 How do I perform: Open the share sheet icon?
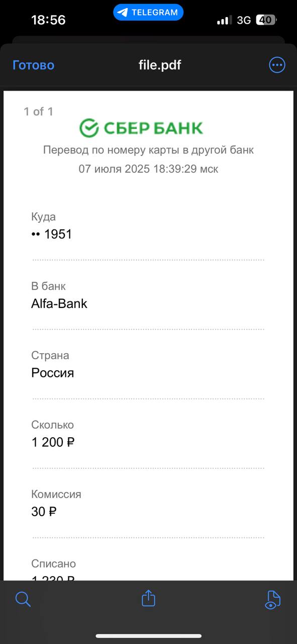tap(148, 598)
